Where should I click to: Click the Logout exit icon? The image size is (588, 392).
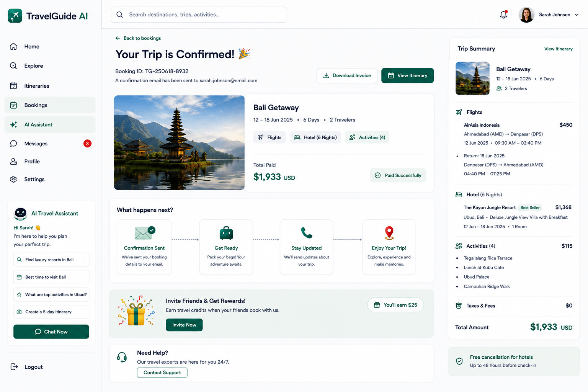(x=14, y=367)
